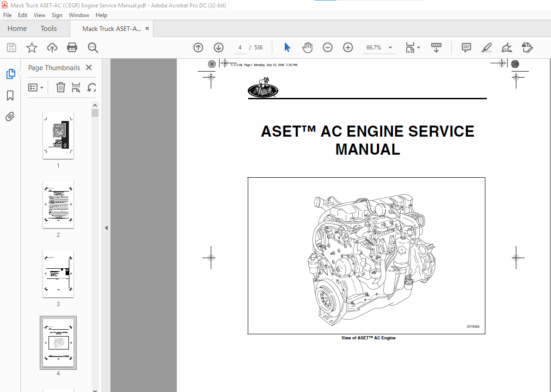Expand the fit page options dropdown arrow

click(x=418, y=48)
